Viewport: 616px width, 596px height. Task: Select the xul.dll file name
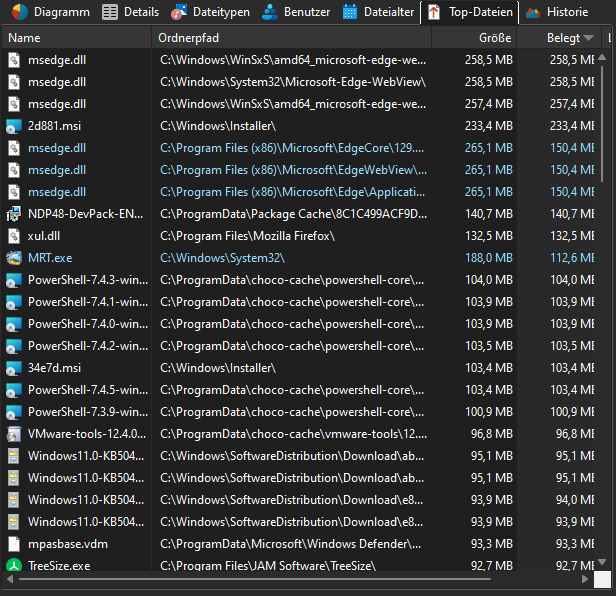[x=44, y=236]
